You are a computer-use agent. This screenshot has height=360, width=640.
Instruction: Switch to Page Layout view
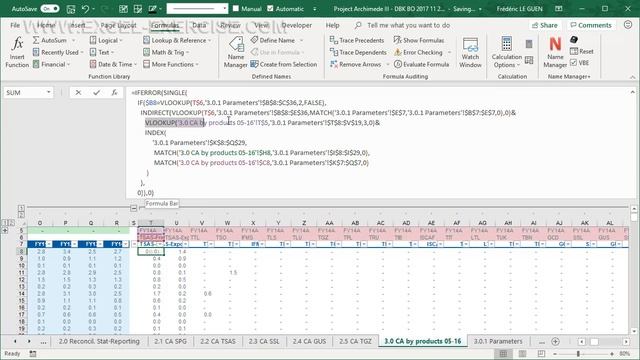tap(522, 353)
